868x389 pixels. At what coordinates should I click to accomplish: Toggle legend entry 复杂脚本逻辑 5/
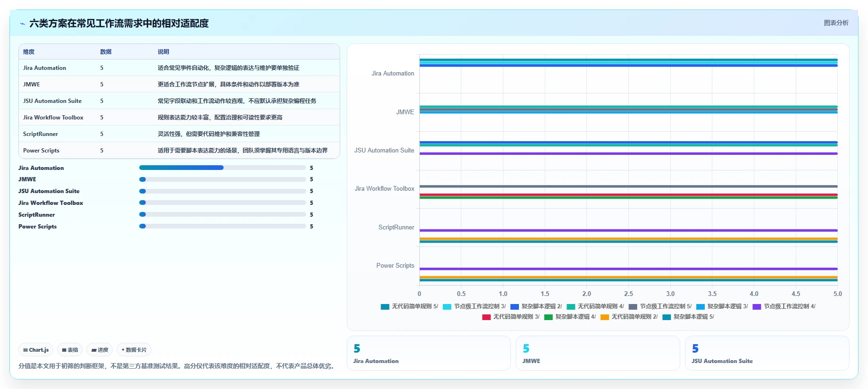pyautogui.click(x=689, y=317)
